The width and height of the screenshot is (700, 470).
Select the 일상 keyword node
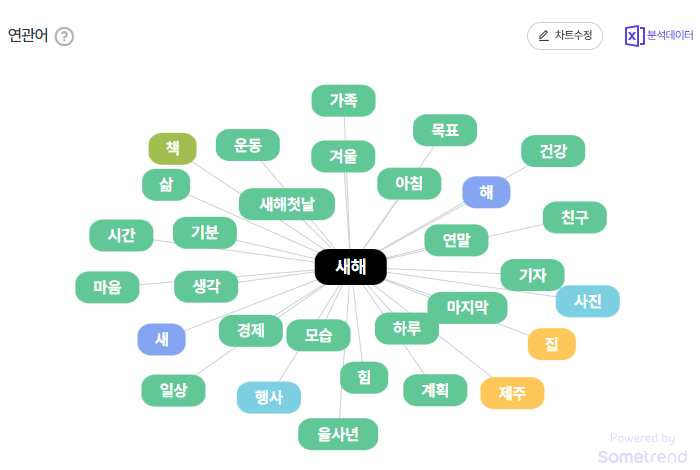173,389
